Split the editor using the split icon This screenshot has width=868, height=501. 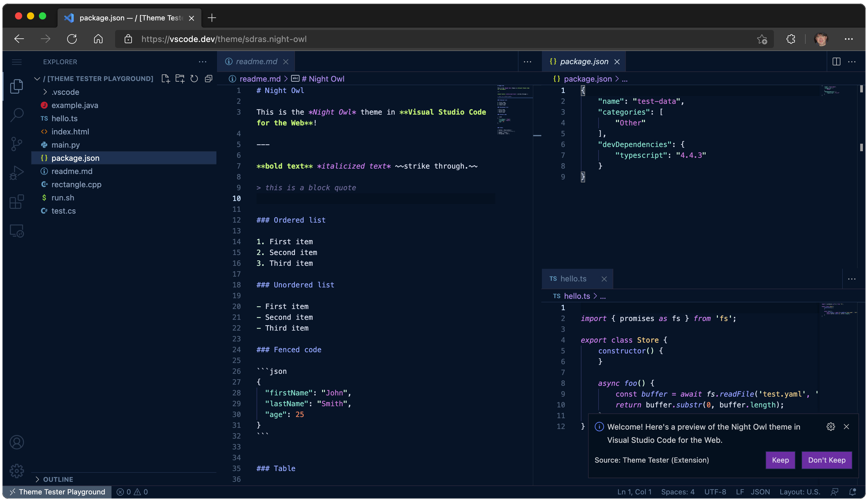click(836, 61)
